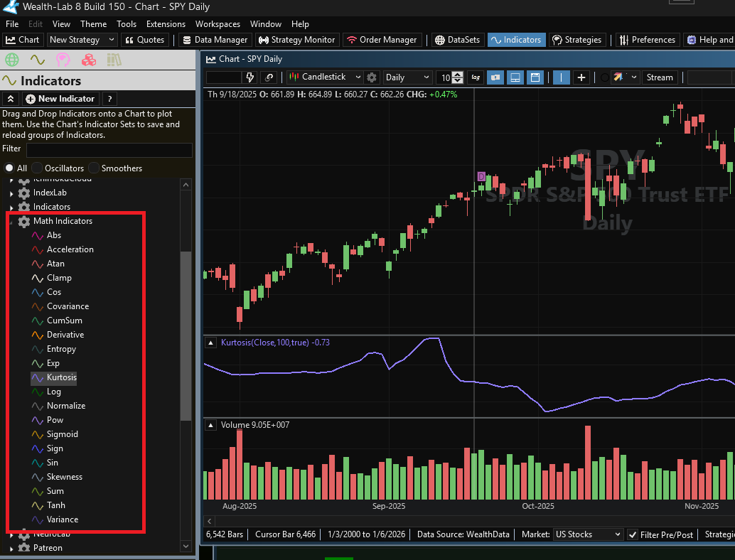Click the chain link icon in chart toolbar
Image resolution: width=735 pixels, height=560 pixels.
269,77
